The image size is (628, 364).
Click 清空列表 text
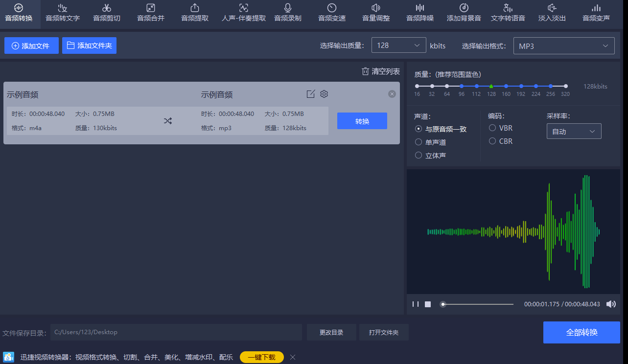pyautogui.click(x=386, y=71)
